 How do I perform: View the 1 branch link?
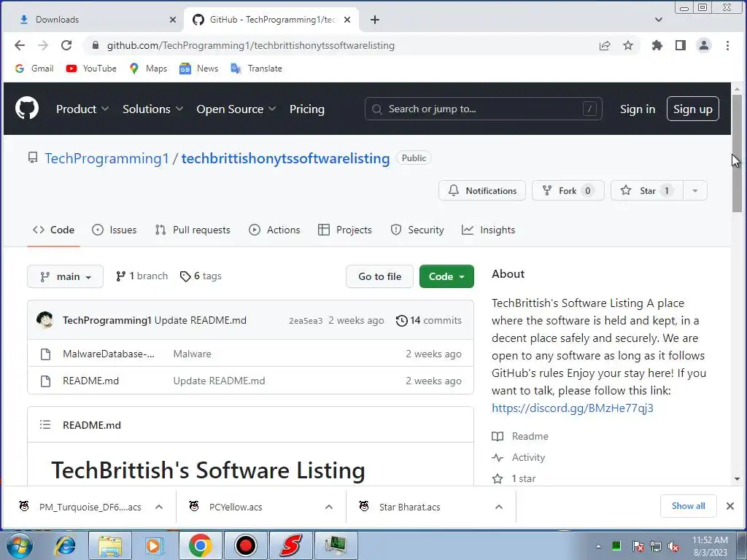pos(142,276)
